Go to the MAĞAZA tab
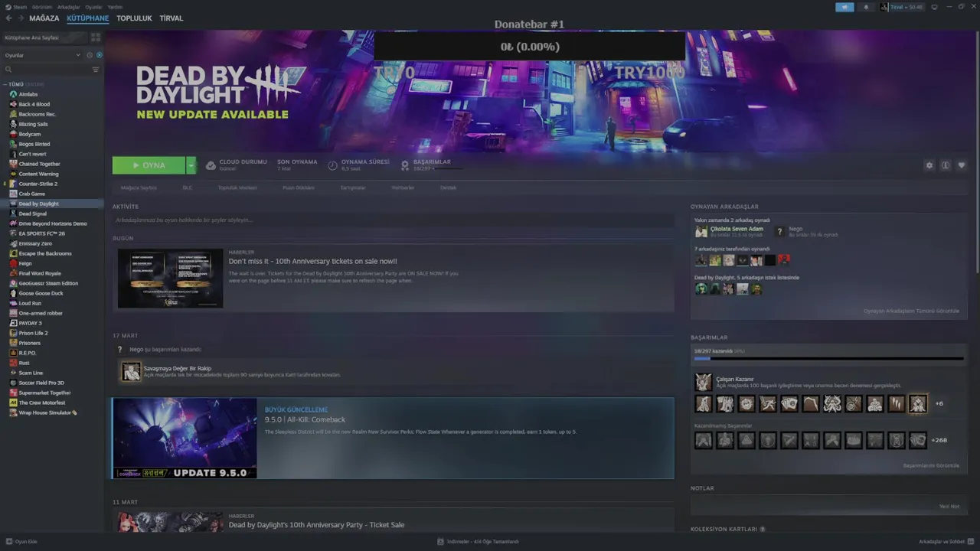The image size is (980, 551). pos(44,18)
